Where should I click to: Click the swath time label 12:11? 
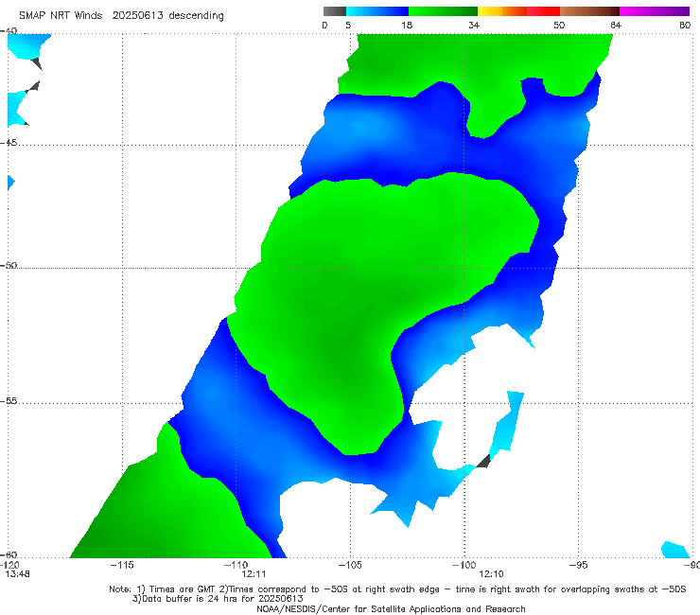tap(254, 574)
